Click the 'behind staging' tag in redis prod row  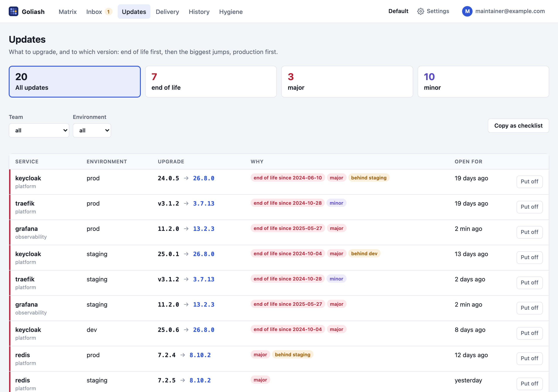pos(293,355)
